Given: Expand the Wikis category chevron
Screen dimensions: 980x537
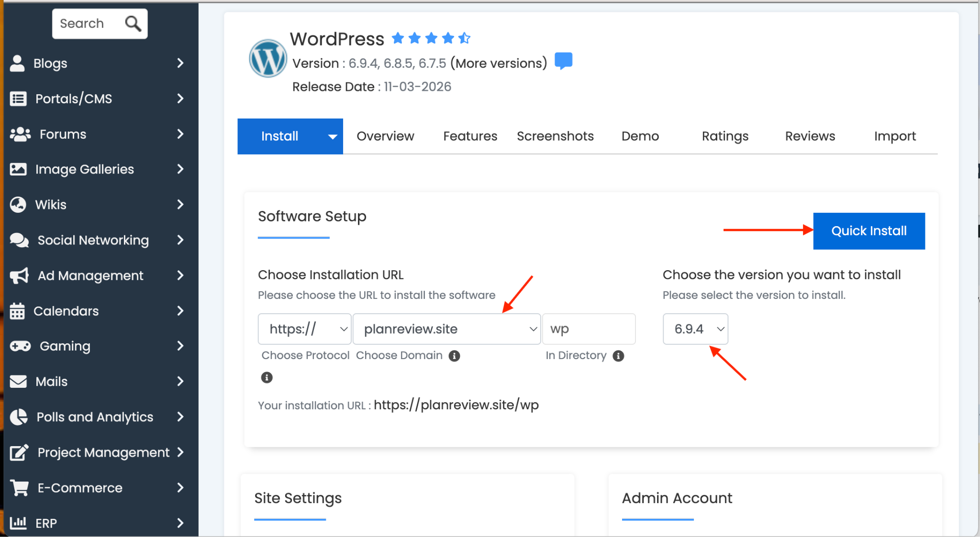Looking at the screenshot, I should [x=180, y=205].
